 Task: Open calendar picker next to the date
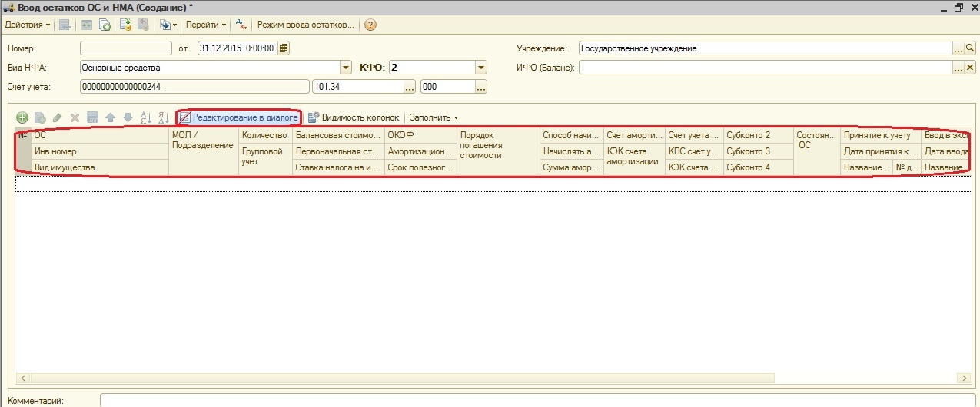[284, 48]
